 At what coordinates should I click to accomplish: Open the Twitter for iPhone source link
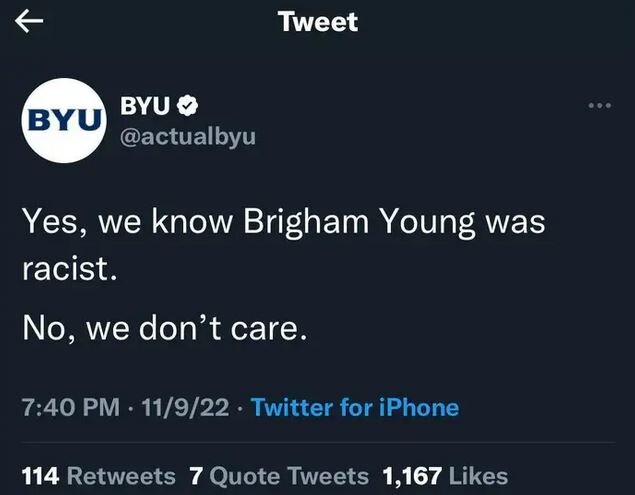click(x=355, y=407)
